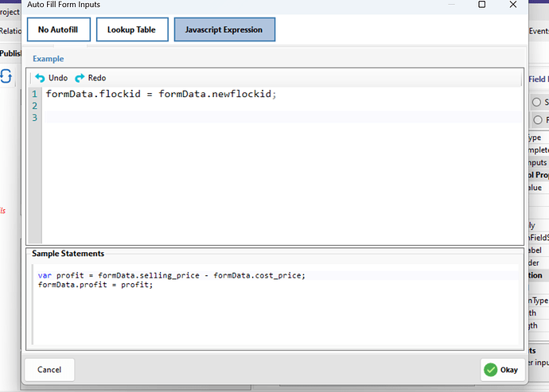Image resolution: width=549 pixels, height=392 pixels.
Task: Select the first radio button in background panel
Action: tap(536, 103)
